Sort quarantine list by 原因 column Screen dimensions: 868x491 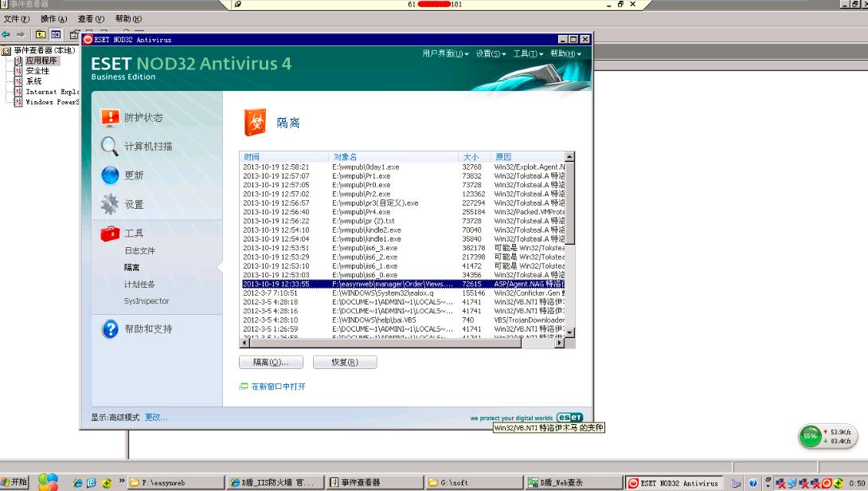click(x=527, y=157)
